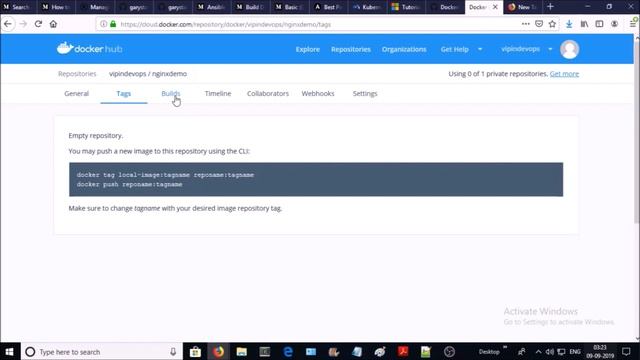This screenshot has width=640, height=360.
Task: Open the Webhooks tab
Action: coord(318,93)
